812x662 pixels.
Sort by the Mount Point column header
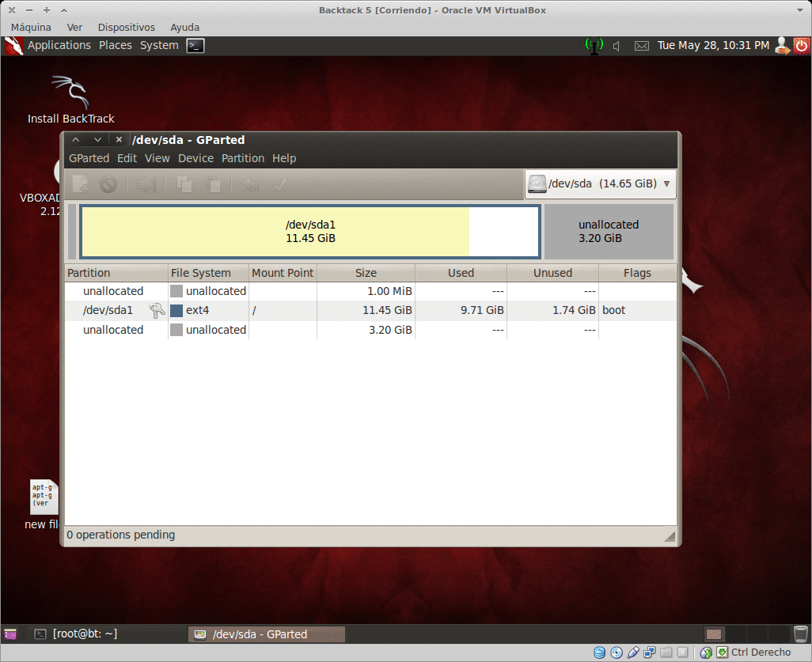(x=283, y=273)
